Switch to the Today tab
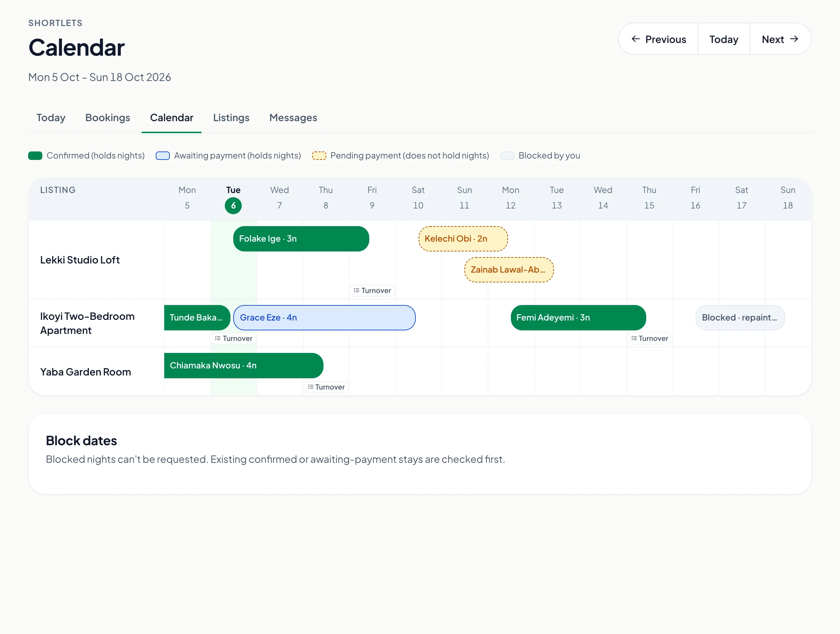This screenshot has height=634, width=840. click(51, 118)
